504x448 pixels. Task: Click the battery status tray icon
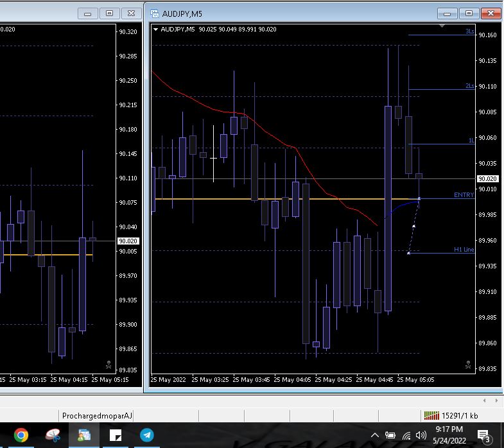click(390, 436)
